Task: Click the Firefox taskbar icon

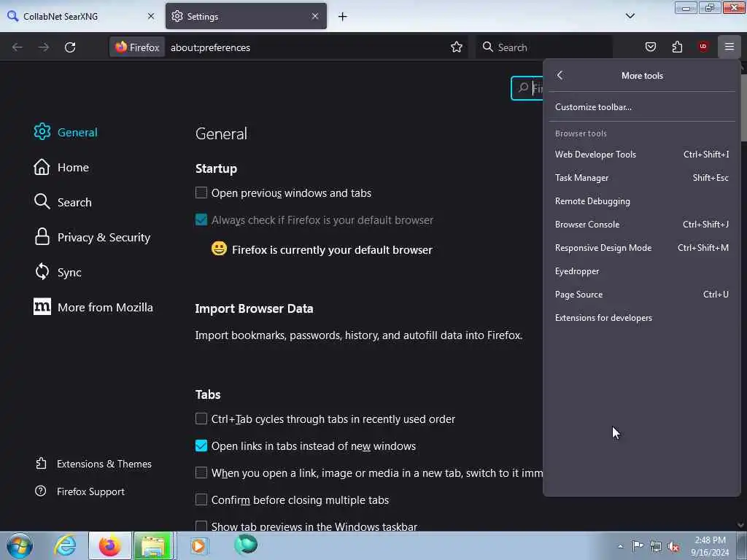Action: click(109, 545)
